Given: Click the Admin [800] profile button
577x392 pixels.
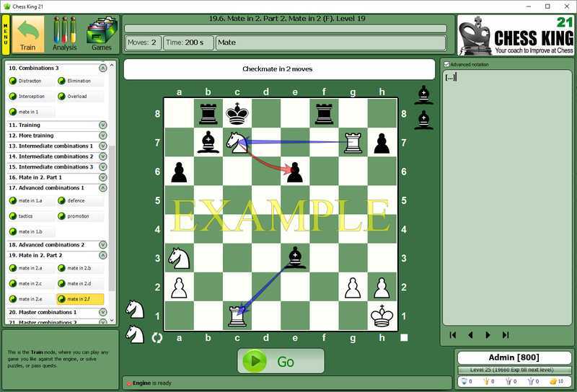Looking at the screenshot, I should [515, 357].
